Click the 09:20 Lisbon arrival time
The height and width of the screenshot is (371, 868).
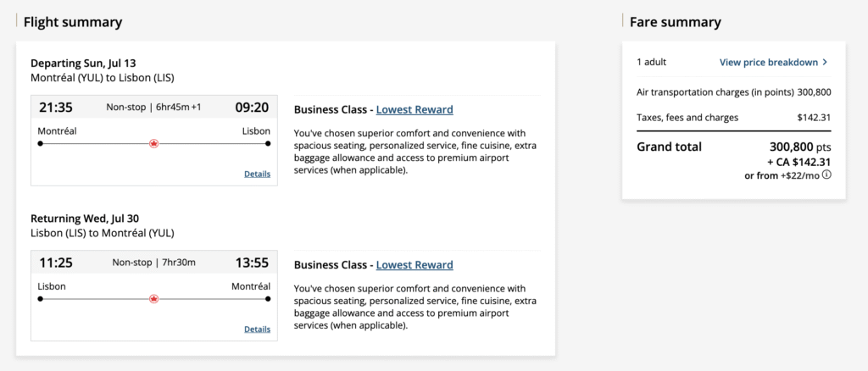(252, 107)
